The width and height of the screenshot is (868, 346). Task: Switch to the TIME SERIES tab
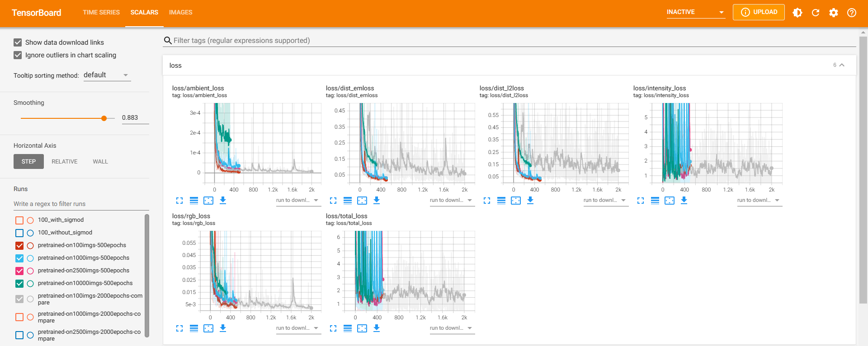click(x=101, y=13)
